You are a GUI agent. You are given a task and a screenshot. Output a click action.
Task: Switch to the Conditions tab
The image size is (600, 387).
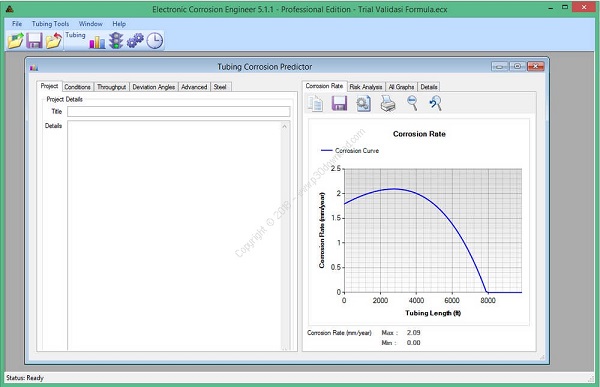pos(77,87)
